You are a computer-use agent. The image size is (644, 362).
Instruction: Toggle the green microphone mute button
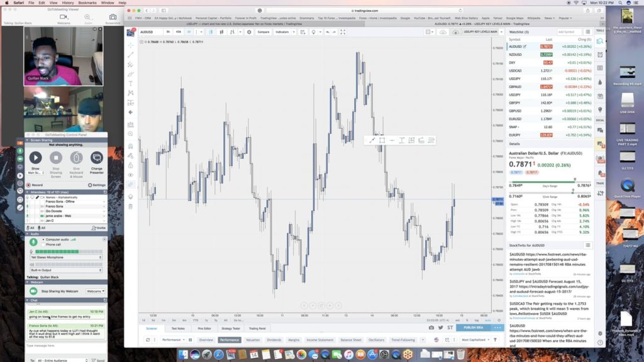[33, 242]
